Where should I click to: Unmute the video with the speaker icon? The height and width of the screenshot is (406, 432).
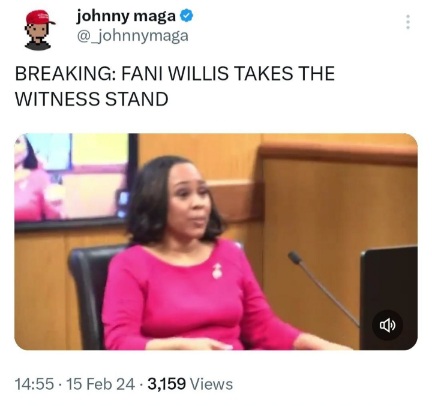387,325
